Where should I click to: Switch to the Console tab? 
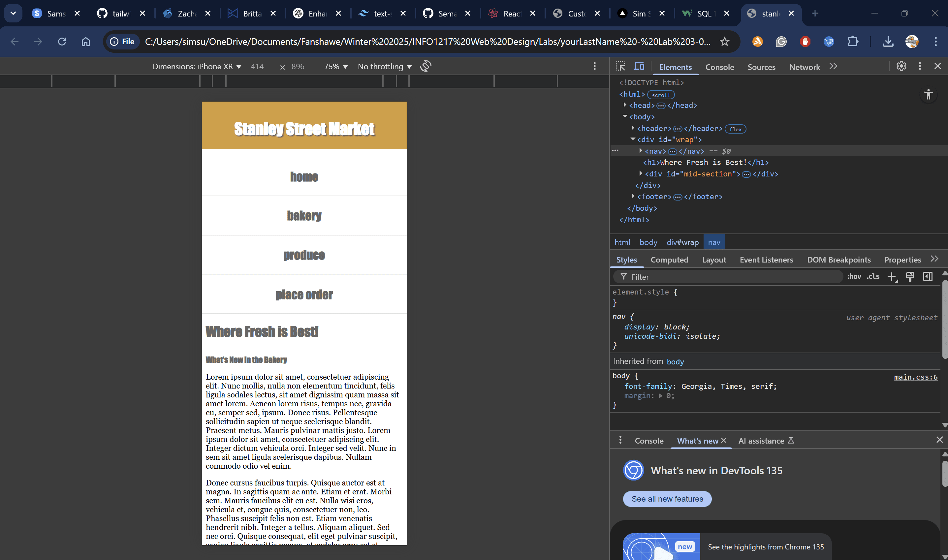coord(719,67)
